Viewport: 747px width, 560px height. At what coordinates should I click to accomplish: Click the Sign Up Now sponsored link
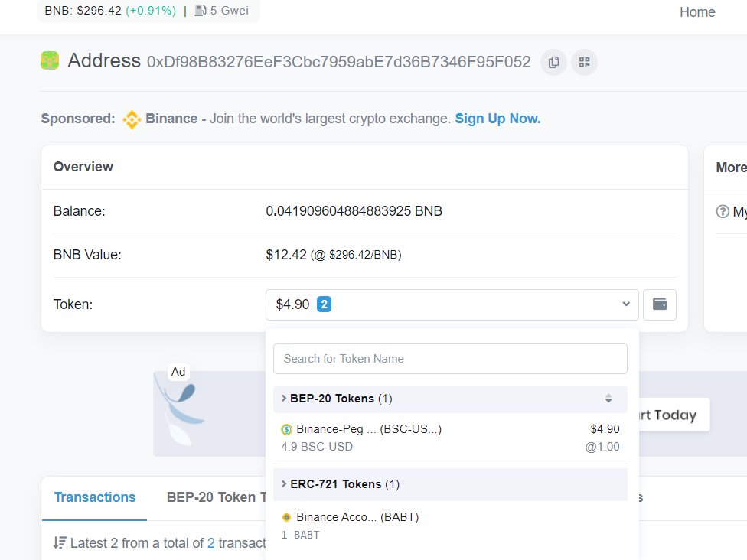(497, 119)
